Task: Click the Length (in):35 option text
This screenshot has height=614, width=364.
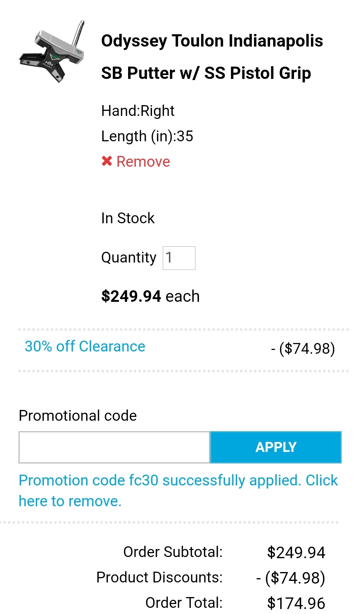Action: [x=147, y=136]
